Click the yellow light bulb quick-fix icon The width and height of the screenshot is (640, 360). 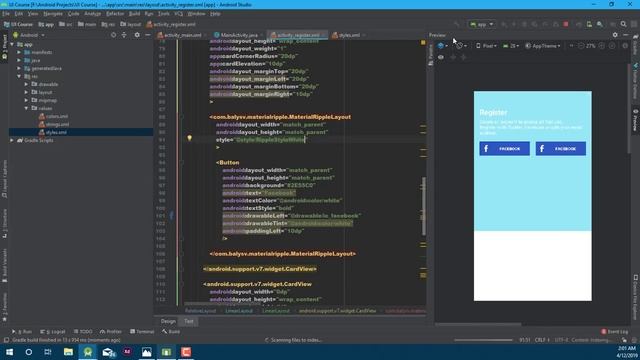pos(189,138)
